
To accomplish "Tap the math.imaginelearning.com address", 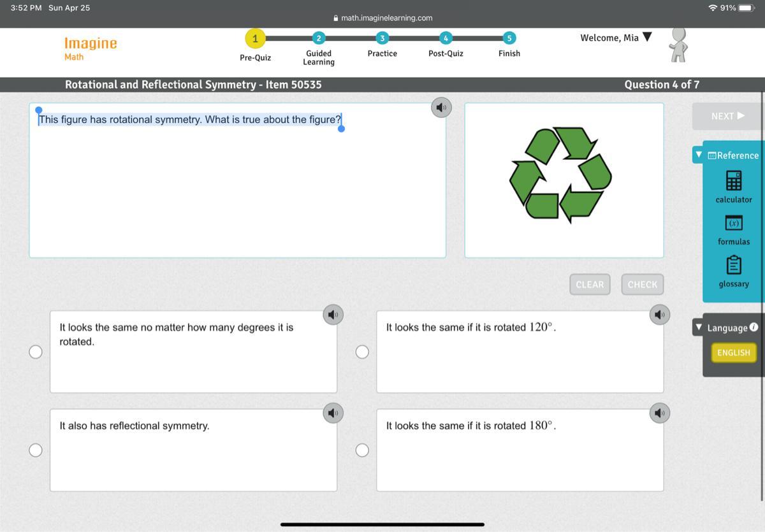I will point(387,18).
